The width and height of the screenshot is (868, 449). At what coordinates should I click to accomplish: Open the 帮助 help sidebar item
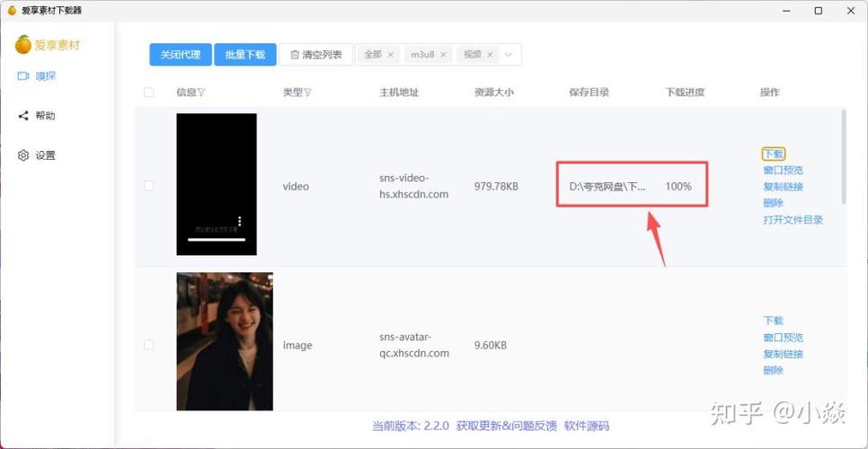coord(37,116)
